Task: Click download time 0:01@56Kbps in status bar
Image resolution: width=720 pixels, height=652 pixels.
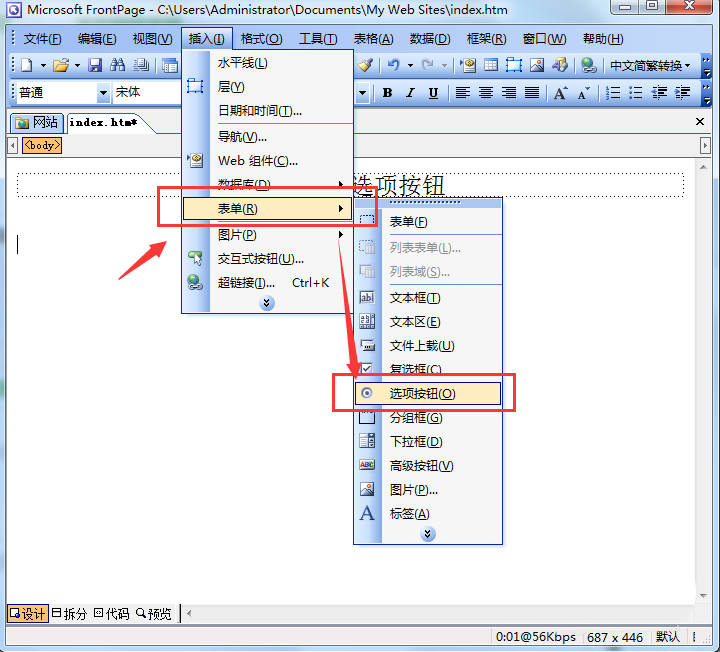Action: [x=535, y=637]
